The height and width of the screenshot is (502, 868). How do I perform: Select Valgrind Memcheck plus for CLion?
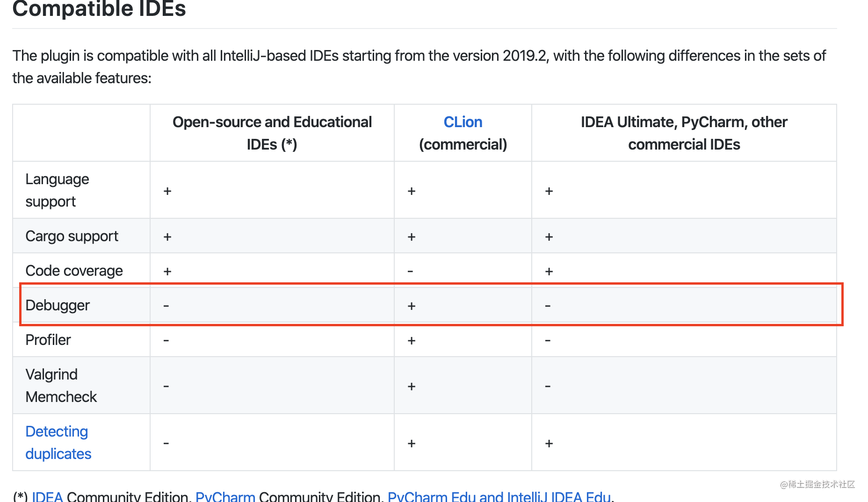(412, 387)
